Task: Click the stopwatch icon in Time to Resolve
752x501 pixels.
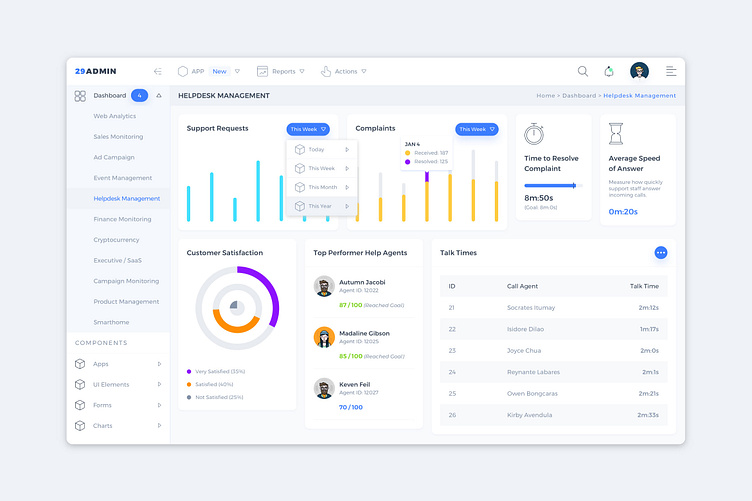Action: (534, 134)
